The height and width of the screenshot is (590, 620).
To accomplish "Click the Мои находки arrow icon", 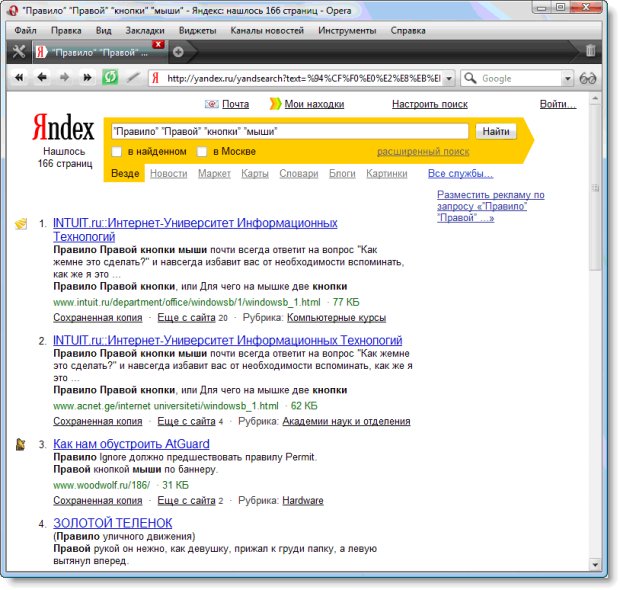I will (276, 104).
